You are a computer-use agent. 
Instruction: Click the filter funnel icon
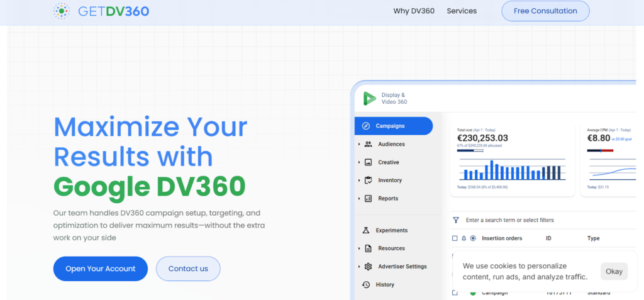(x=456, y=220)
